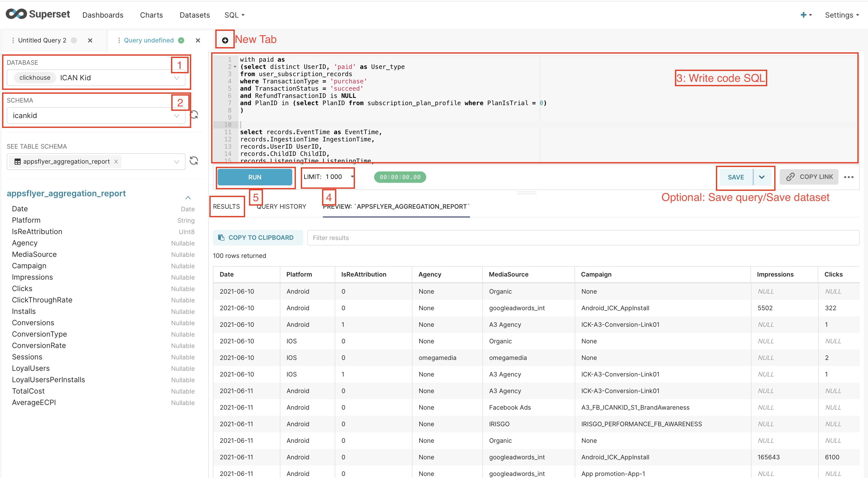This screenshot has width=868, height=478.
Task: Expand the table schema selector dropdown
Action: [x=176, y=162]
